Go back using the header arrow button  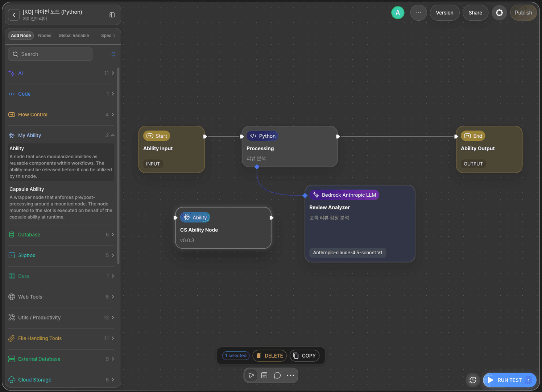(x=14, y=15)
